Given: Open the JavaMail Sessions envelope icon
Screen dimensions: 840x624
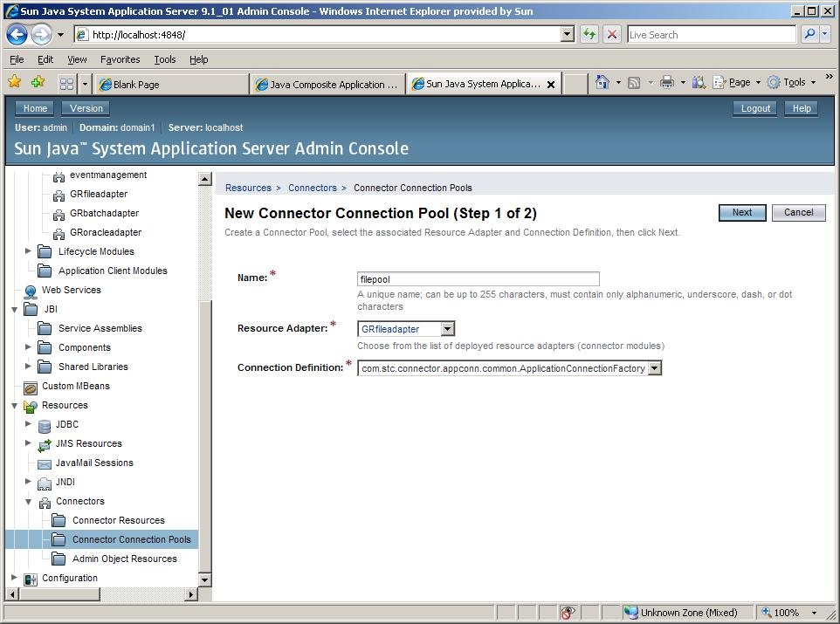Looking at the screenshot, I should [x=45, y=463].
